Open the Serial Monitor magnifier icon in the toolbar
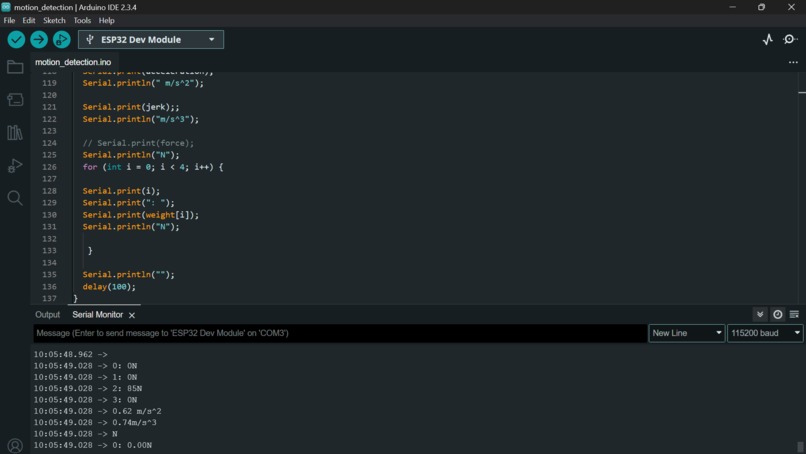The image size is (806, 454). tap(790, 40)
